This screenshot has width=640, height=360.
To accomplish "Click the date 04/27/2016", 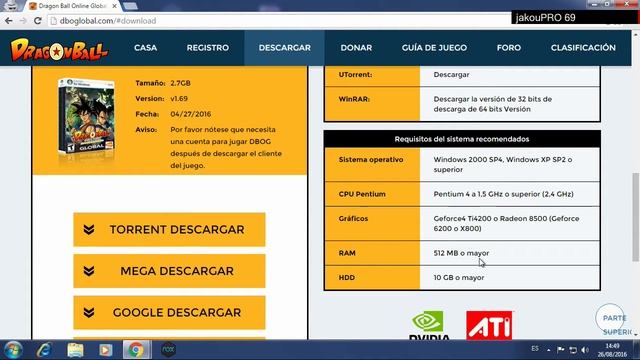I will pyautogui.click(x=191, y=114).
